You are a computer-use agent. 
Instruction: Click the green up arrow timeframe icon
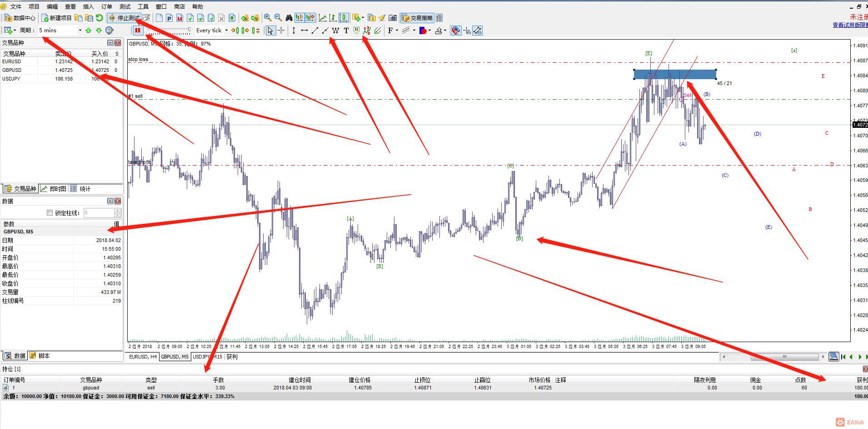pyautogui.click(x=88, y=30)
